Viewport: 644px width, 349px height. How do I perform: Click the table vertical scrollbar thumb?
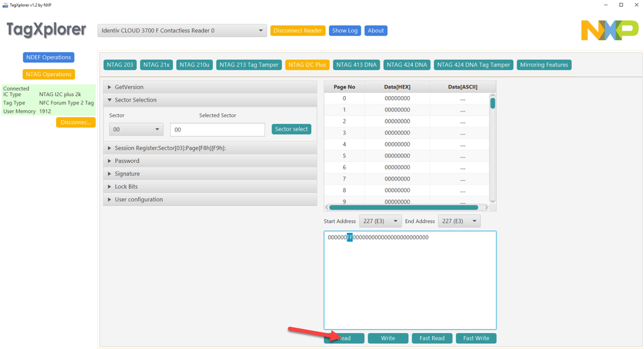tap(492, 103)
